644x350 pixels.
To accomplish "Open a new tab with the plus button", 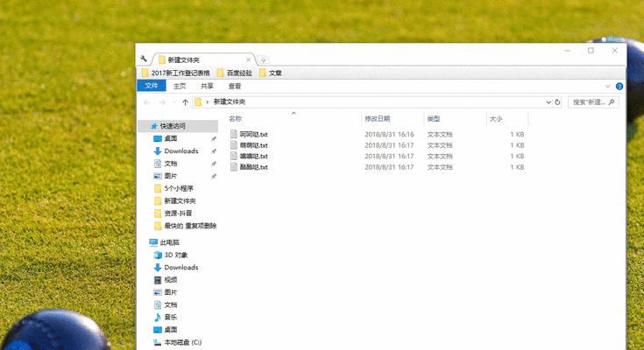I will [263, 59].
